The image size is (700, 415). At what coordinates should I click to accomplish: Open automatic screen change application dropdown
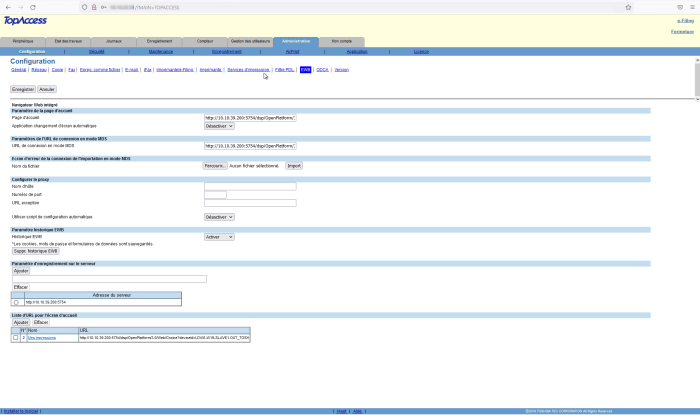point(219,127)
